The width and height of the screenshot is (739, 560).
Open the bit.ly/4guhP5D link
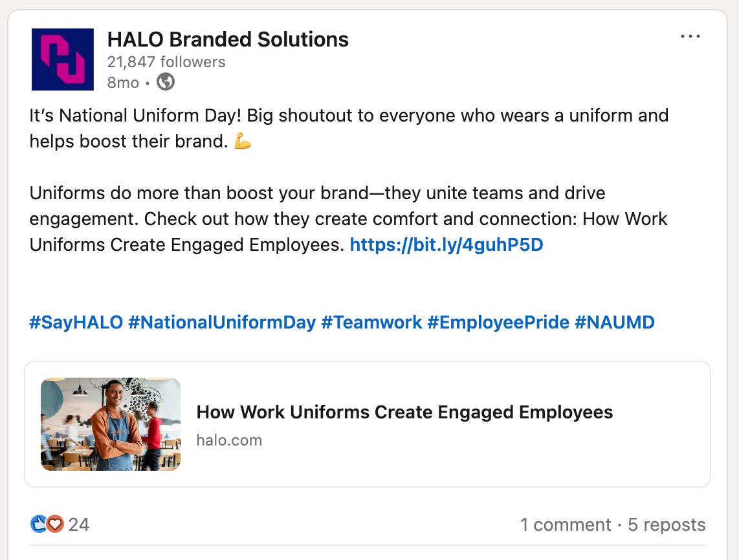click(x=446, y=245)
